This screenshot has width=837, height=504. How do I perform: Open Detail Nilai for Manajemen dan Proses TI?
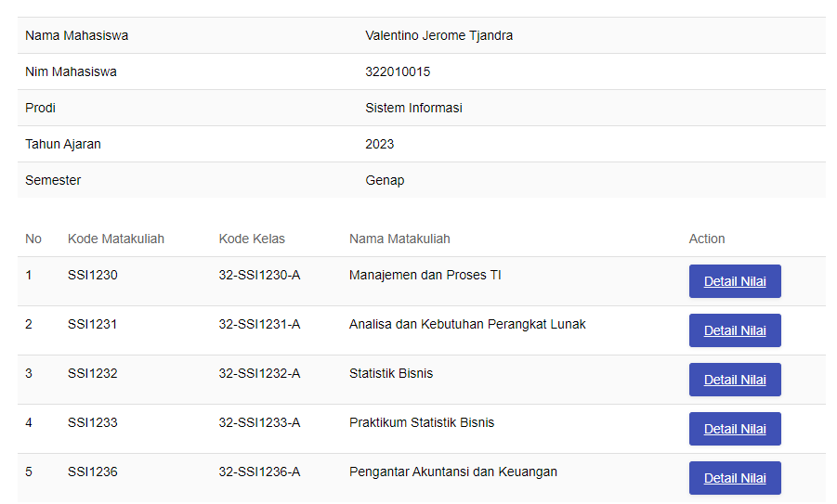coord(735,281)
